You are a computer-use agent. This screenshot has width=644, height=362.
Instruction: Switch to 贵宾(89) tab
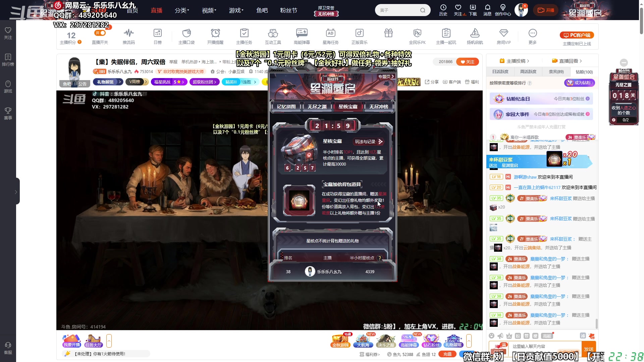(556, 72)
